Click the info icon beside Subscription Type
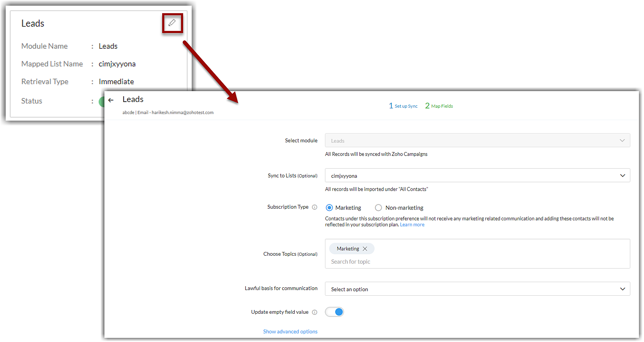This screenshot has height=342, width=644. 315,207
